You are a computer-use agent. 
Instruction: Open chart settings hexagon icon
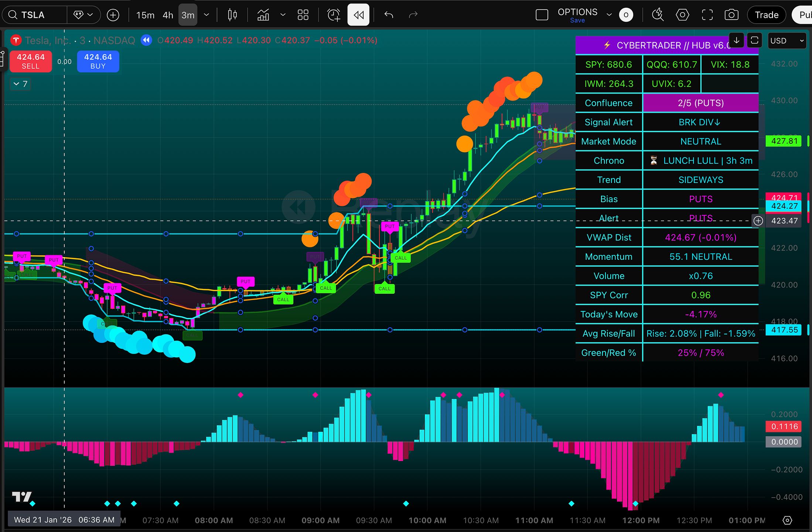682,15
